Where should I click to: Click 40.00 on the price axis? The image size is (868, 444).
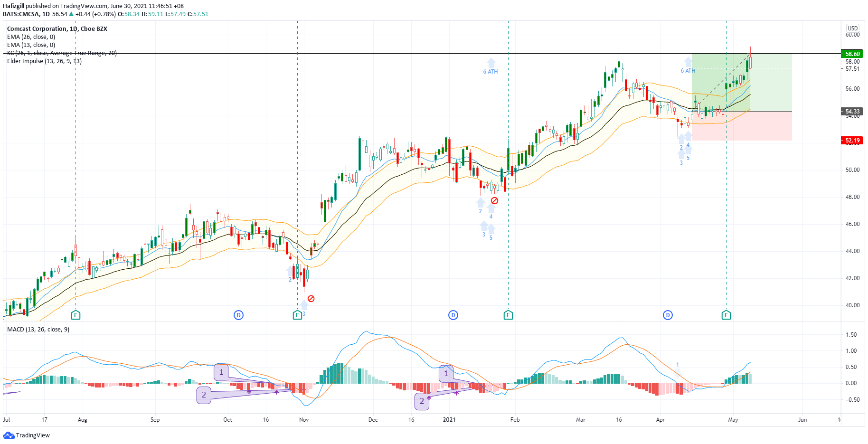pyautogui.click(x=852, y=305)
